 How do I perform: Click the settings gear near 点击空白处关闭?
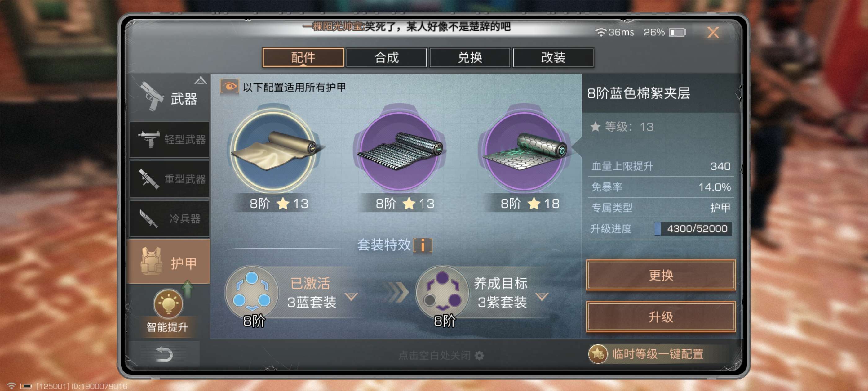pos(479,355)
